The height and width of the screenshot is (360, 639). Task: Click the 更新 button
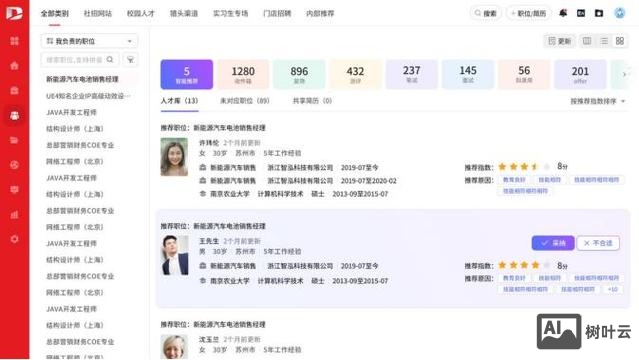[560, 41]
